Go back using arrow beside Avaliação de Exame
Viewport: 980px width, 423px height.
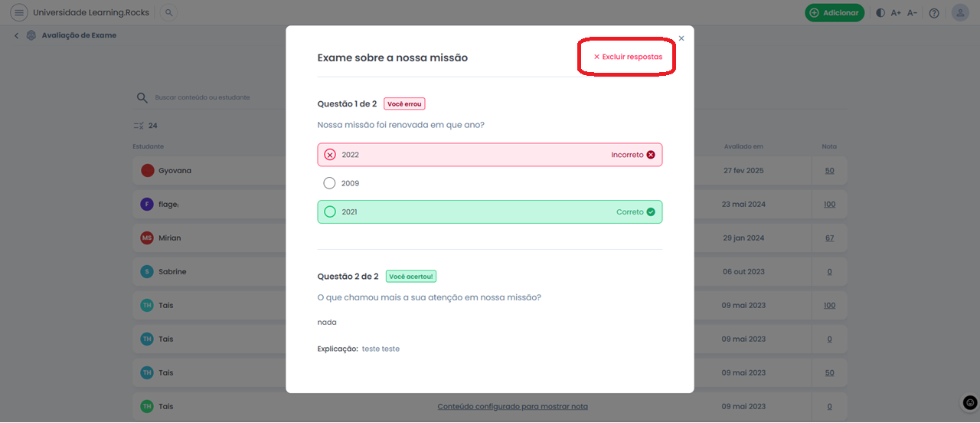click(17, 35)
